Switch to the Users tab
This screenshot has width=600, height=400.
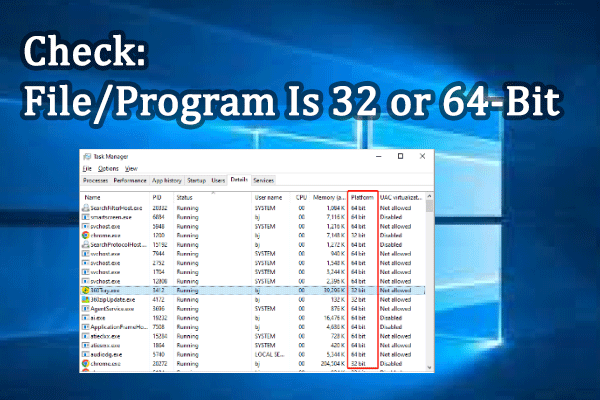[218, 180]
